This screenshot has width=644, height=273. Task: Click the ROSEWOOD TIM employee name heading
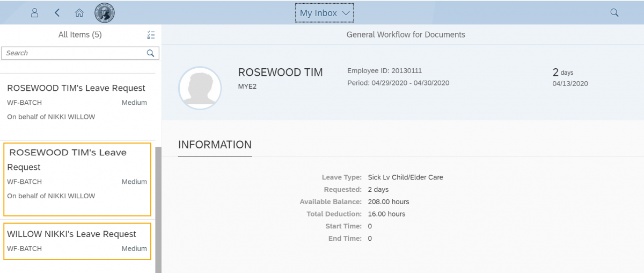click(280, 73)
